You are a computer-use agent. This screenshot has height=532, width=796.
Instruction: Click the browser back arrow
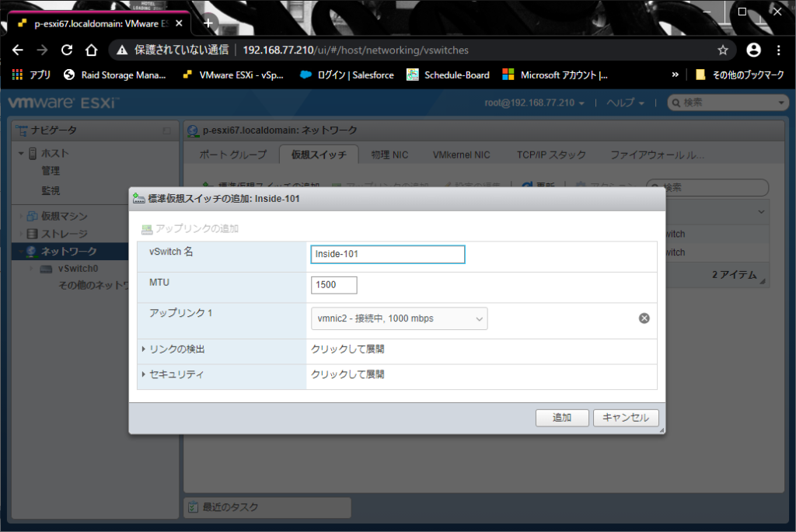click(x=18, y=50)
